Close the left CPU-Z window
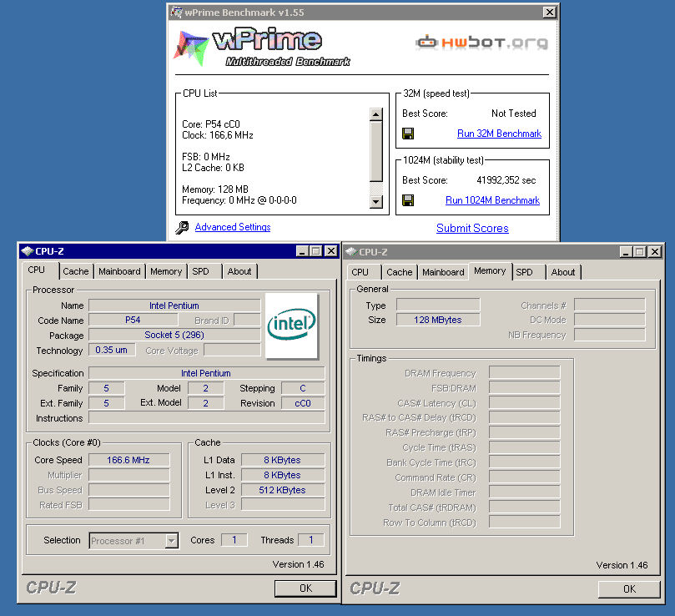 coord(330,251)
